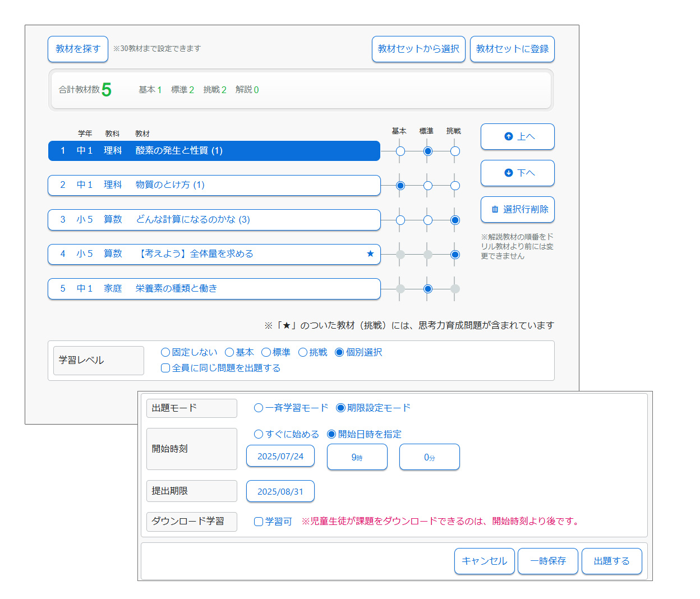Click the trash 選択行削除 button
This screenshot has height=599, width=700.
[x=517, y=210]
